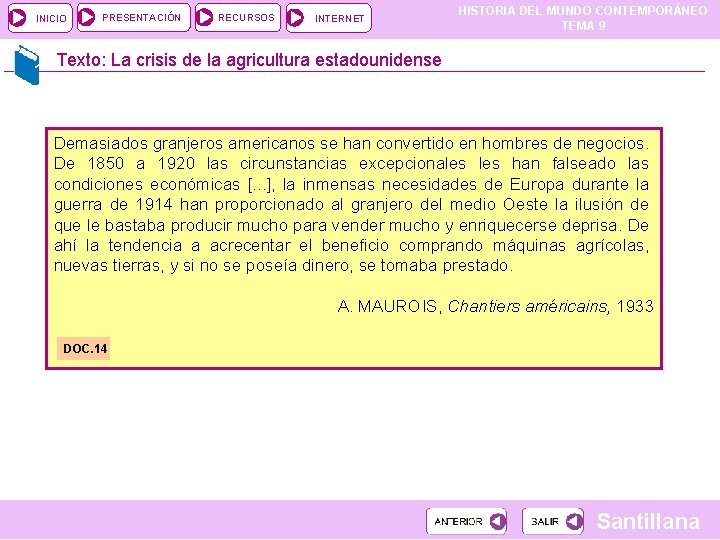Click the HISTORIA DEL MUNDO CONTEMPORÁNEO heading
The height and width of the screenshot is (540, 720).
(583, 11)
